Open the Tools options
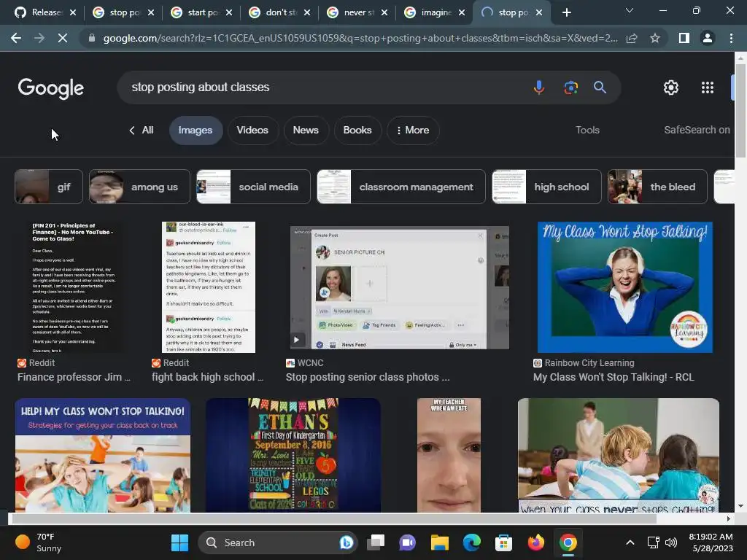 pyautogui.click(x=587, y=130)
